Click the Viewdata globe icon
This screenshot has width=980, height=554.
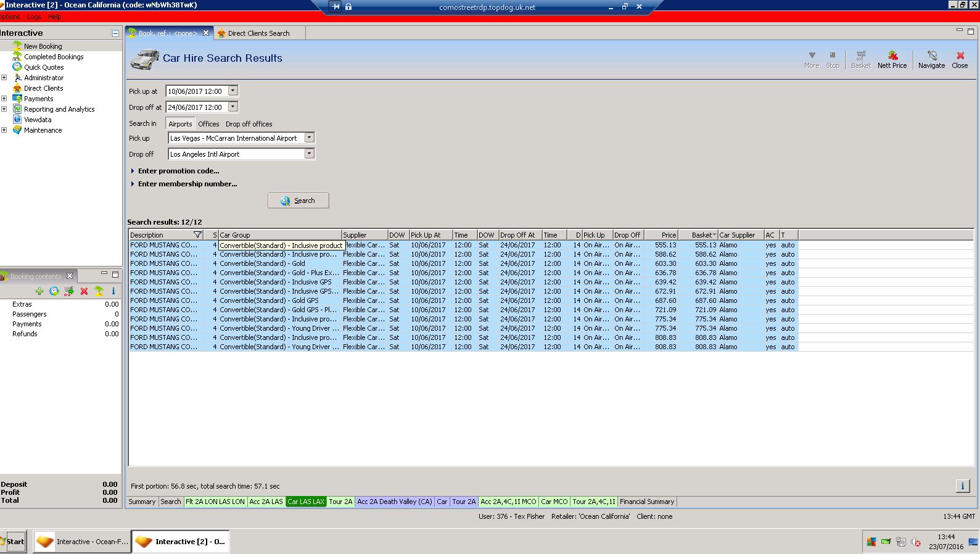pos(17,120)
